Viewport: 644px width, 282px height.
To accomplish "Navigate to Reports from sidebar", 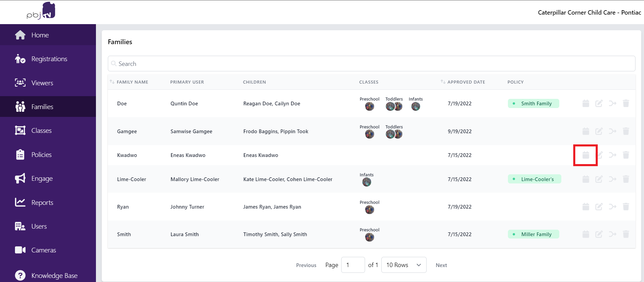I will (42, 203).
